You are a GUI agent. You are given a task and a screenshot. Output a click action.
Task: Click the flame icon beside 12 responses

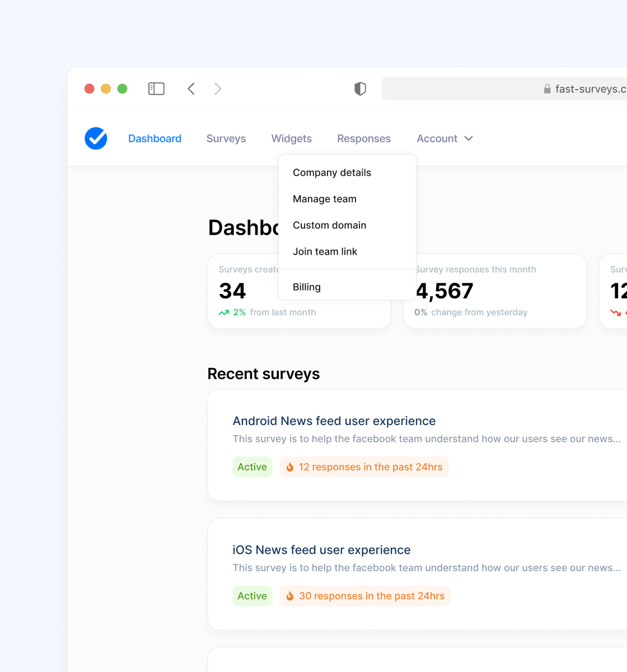pos(290,467)
